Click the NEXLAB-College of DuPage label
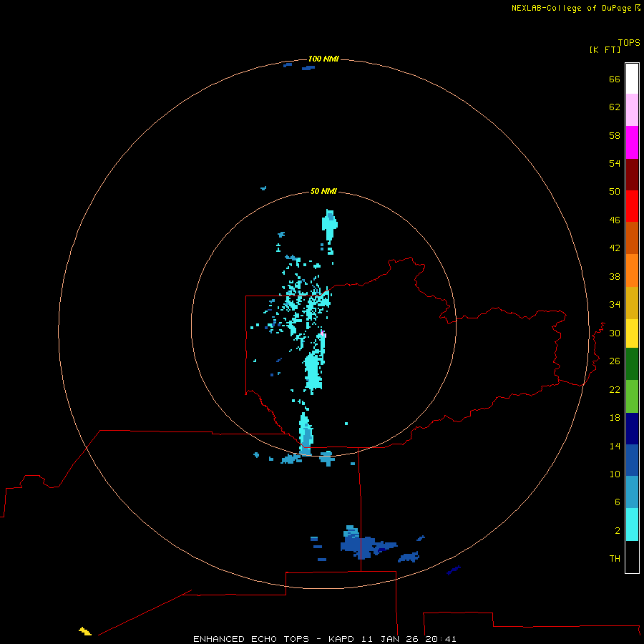Viewport: 644px width, 644px height. (x=571, y=8)
